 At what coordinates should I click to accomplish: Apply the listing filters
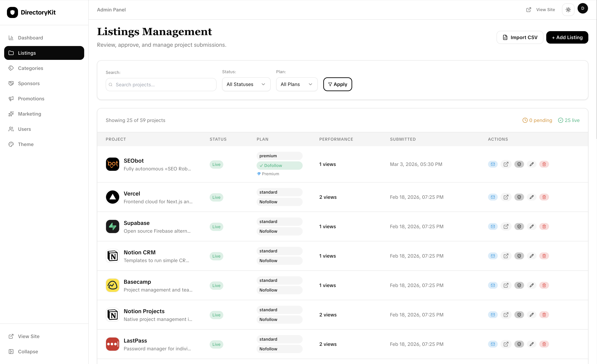pyautogui.click(x=337, y=84)
